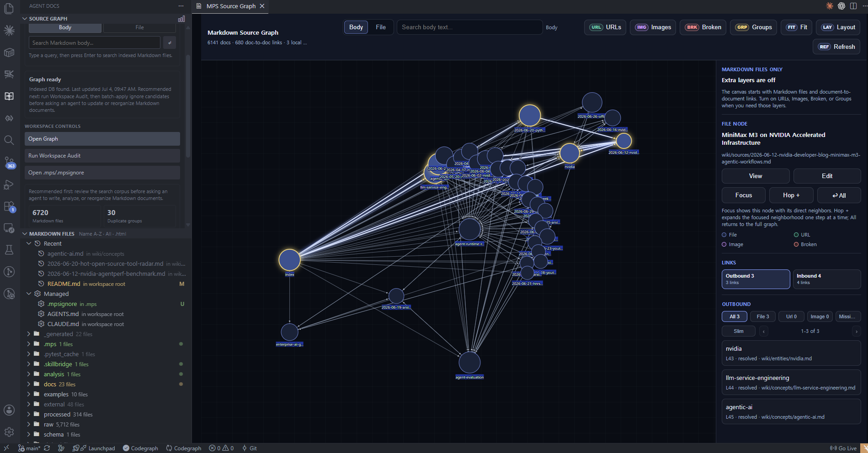Toggle Slim view for outbound links
This screenshot has height=453, width=868.
click(x=739, y=331)
